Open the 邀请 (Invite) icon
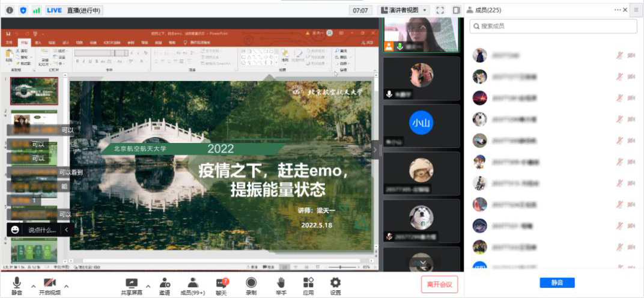Image resolution: width=644 pixels, height=298 pixels. pyautogui.click(x=165, y=283)
